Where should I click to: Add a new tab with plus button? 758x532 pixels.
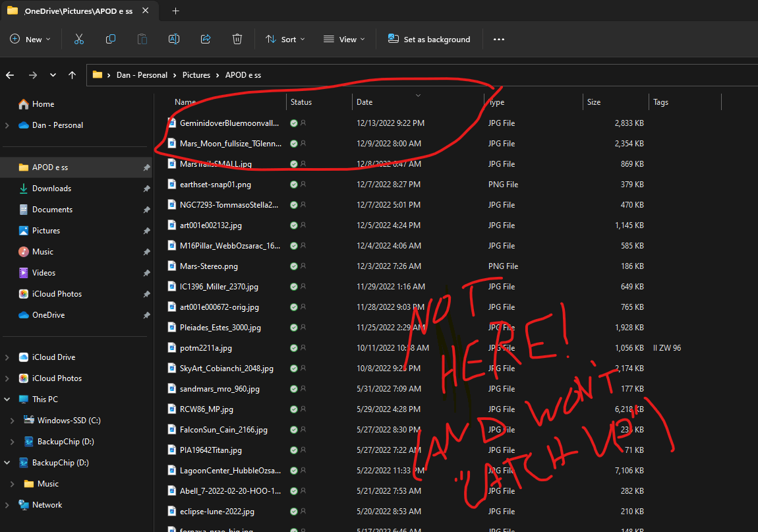click(x=175, y=11)
